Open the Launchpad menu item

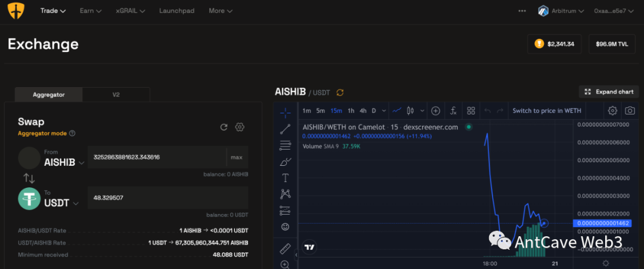178,11
